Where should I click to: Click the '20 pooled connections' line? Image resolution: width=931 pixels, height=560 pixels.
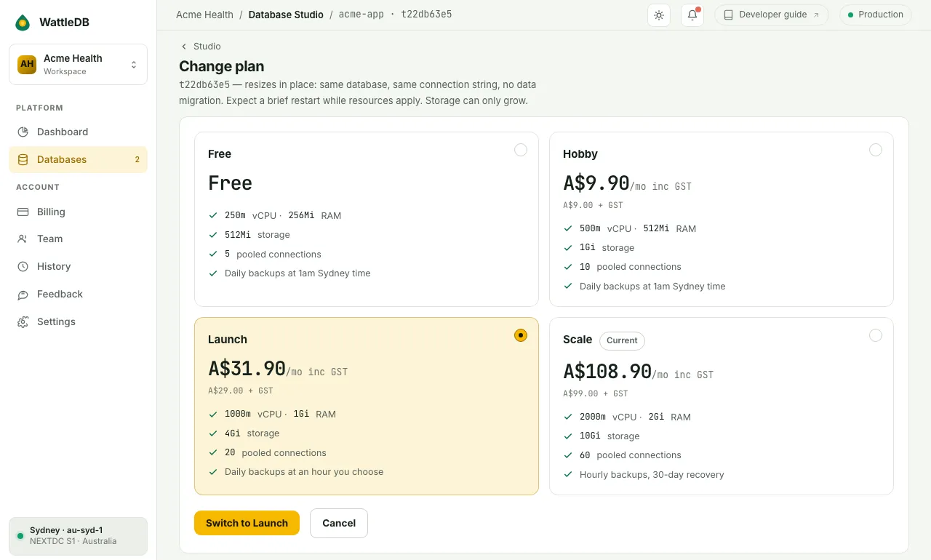[276, 452]
